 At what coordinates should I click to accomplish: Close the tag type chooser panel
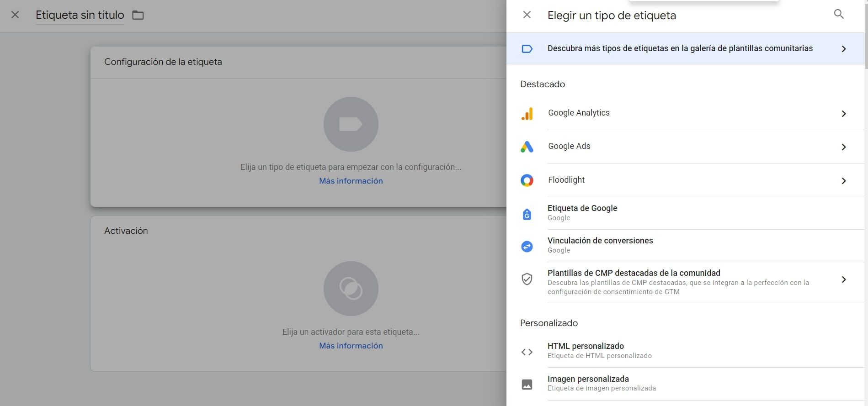click(x=527, y=15)
